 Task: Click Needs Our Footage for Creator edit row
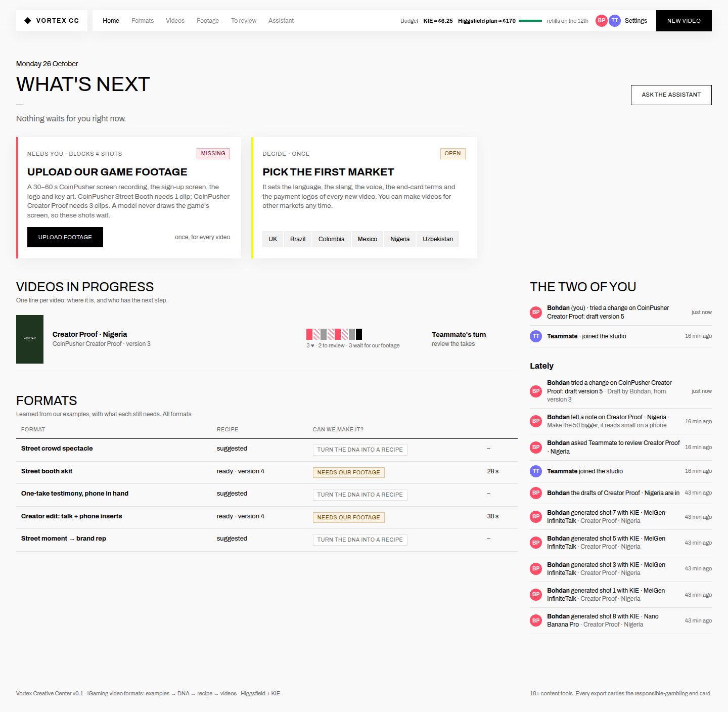point(349,517)
